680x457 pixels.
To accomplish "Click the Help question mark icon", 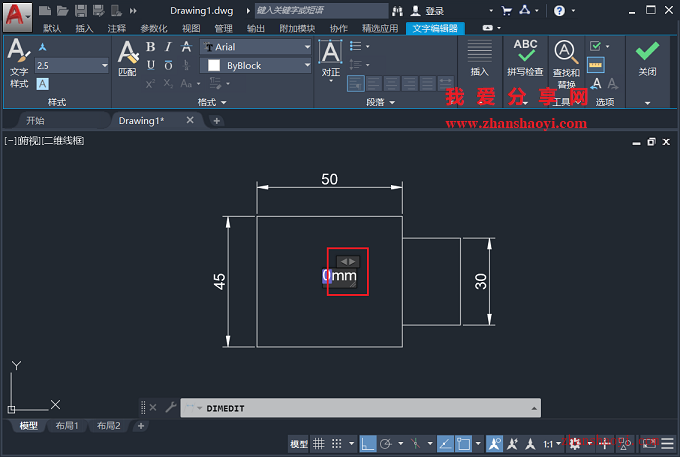I will [x=559, y=10].
